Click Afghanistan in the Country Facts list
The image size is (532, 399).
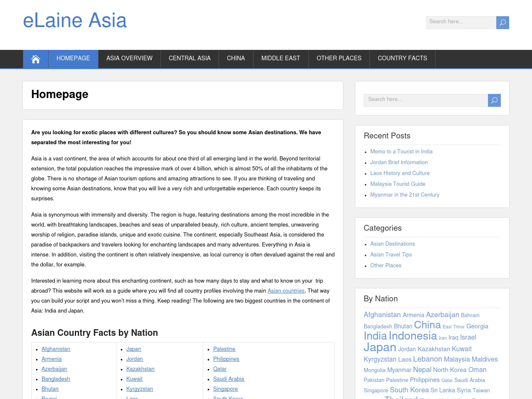point(56,349)
